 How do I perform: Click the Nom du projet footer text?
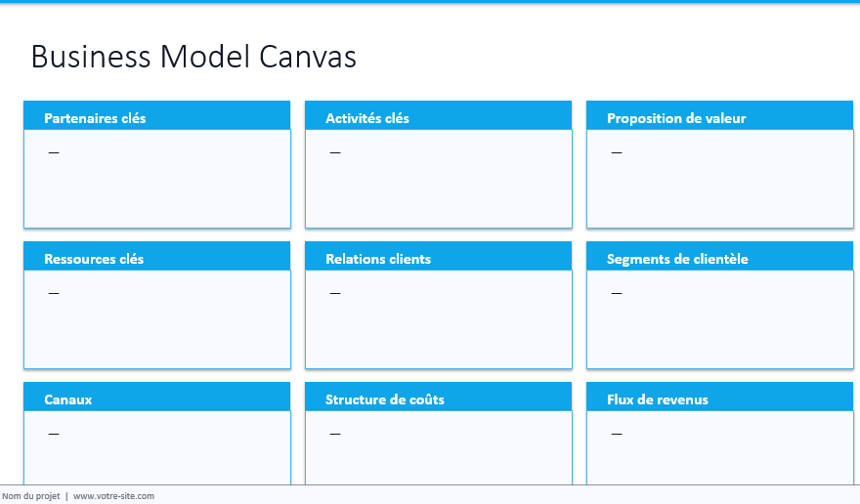tap(31, 496)
